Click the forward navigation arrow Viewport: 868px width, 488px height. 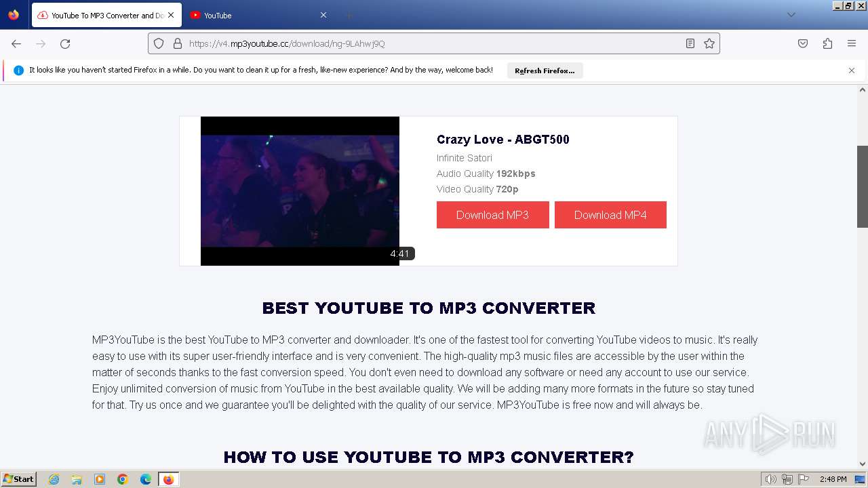point(41,43)
